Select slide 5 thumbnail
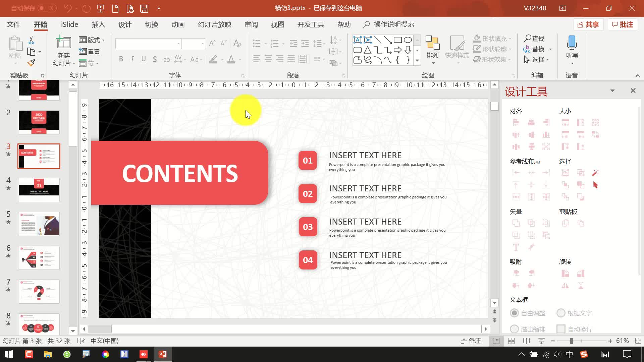 (x=39, y=224)
